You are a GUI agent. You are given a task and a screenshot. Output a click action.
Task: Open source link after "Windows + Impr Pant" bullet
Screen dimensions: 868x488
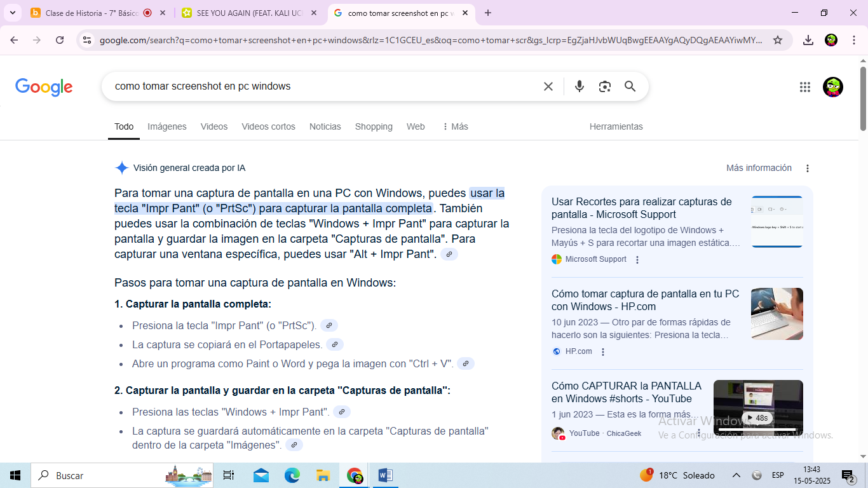(342, 412)
